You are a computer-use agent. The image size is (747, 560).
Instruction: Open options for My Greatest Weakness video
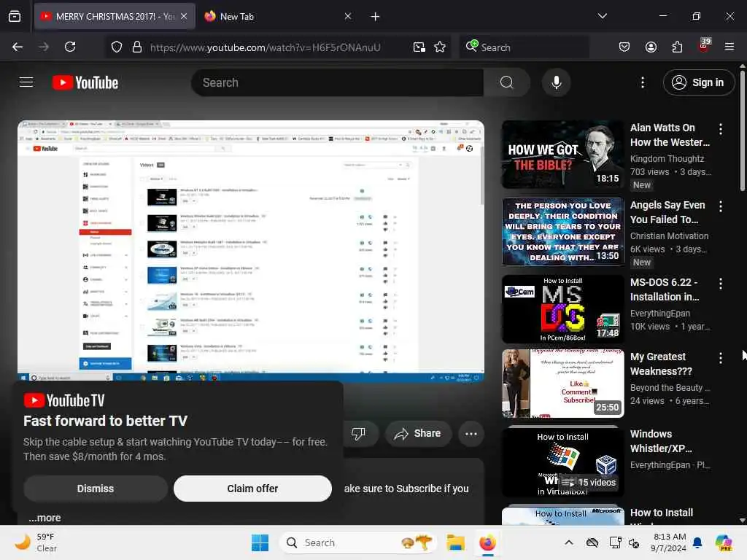pos(721,357)
